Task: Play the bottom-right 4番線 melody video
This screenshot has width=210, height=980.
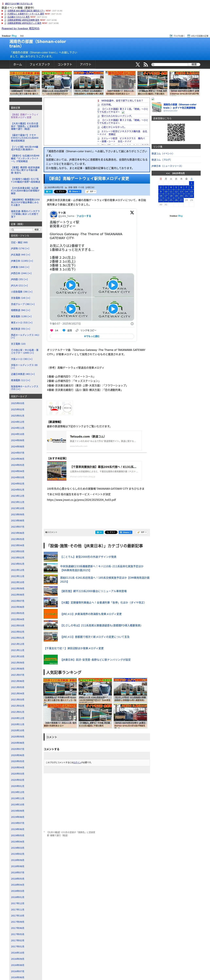Action: (x=113, y=309)
